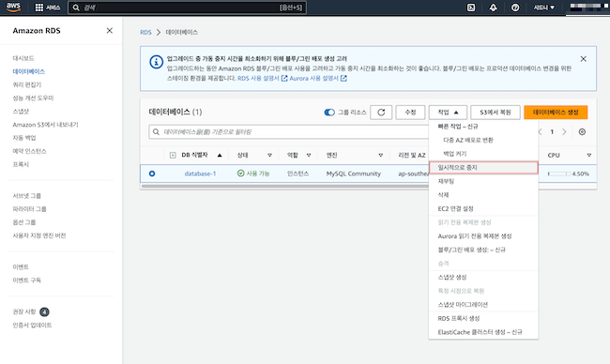
Task: Select 스냅샷 마이그레이션 menu item
Action: click(483, 305)
